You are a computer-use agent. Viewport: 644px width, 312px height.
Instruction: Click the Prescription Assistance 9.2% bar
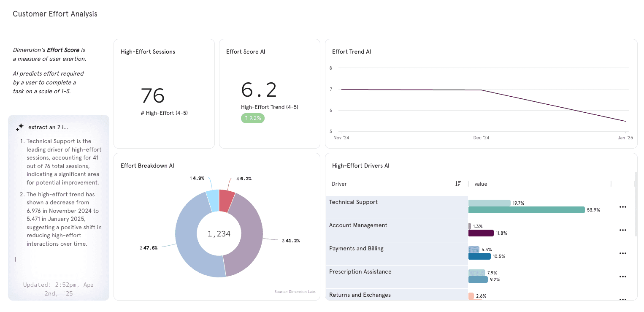point(478,279)
